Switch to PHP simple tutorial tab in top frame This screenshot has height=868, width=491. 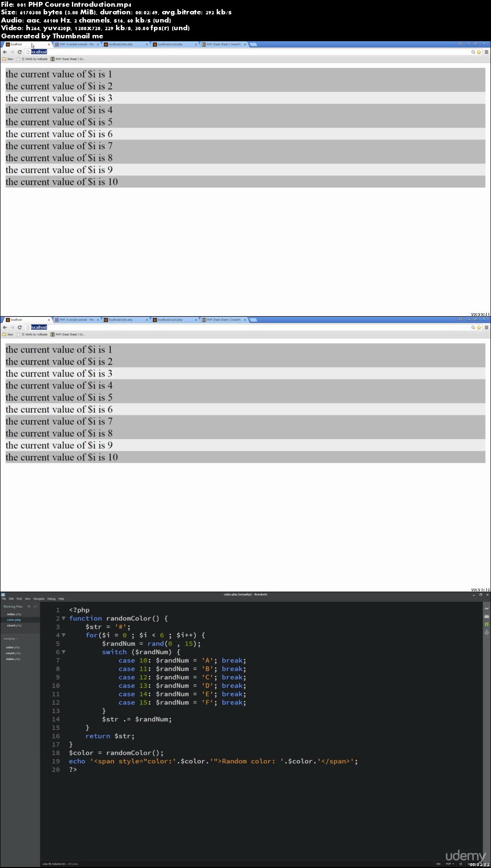point(76,44)
